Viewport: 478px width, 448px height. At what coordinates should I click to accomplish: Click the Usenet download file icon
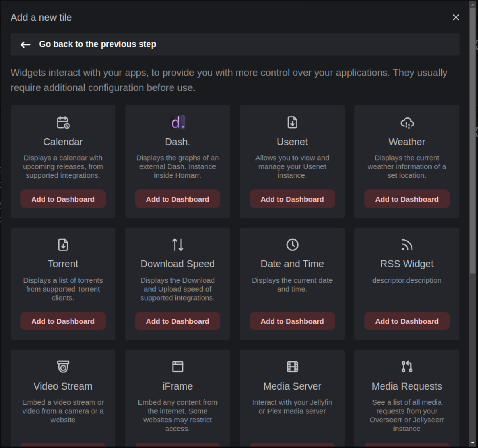point(292,122)
